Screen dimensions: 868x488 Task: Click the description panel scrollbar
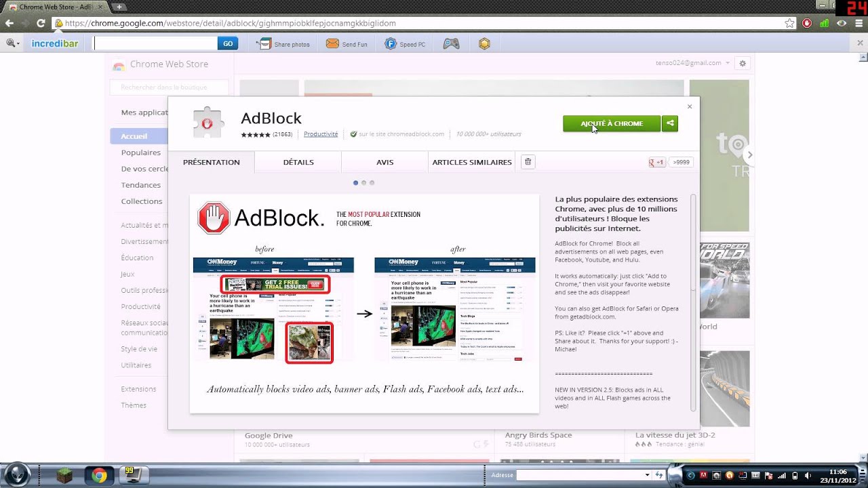pos(693,302)
